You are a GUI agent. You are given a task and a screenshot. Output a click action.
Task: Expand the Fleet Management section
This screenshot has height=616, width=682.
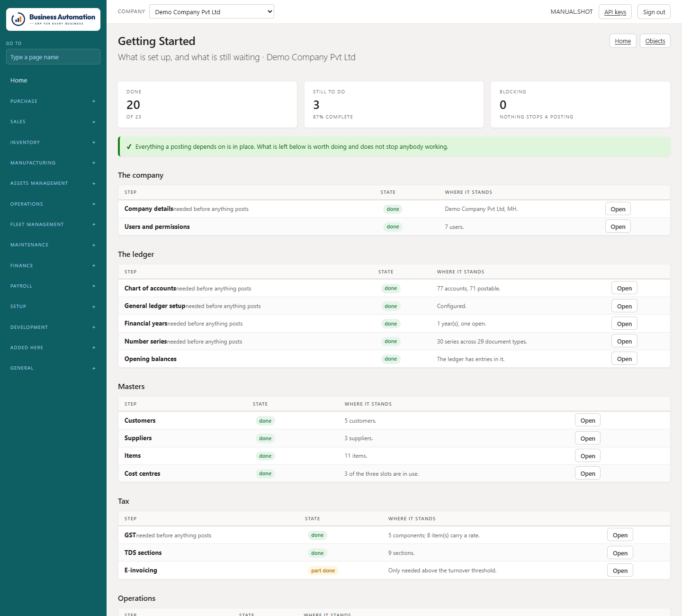pos(53,225)
